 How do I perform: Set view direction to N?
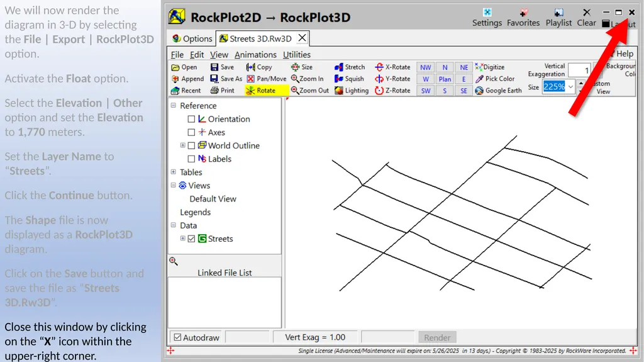445,67
